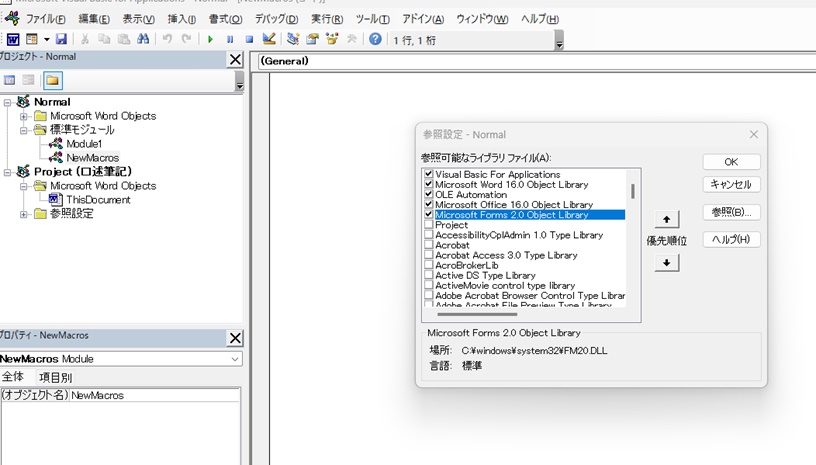Click the Copy toolbar icon

click(x=104, y=39)
